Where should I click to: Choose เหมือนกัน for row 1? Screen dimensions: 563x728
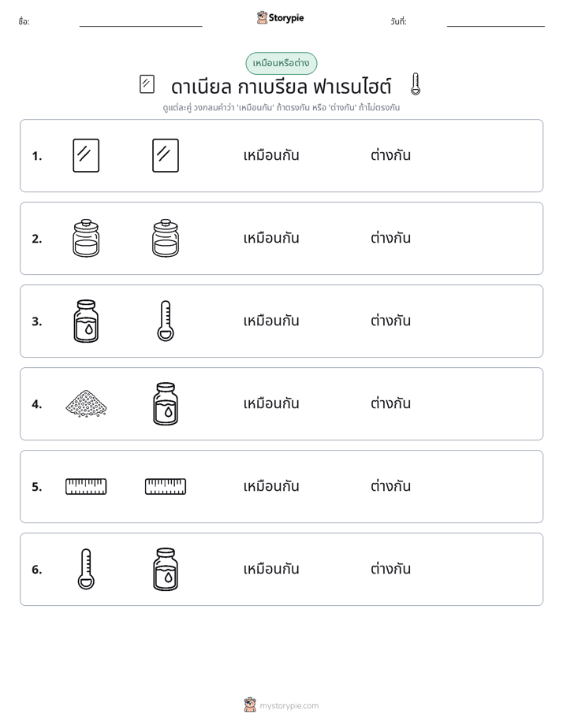pos(271,155)
